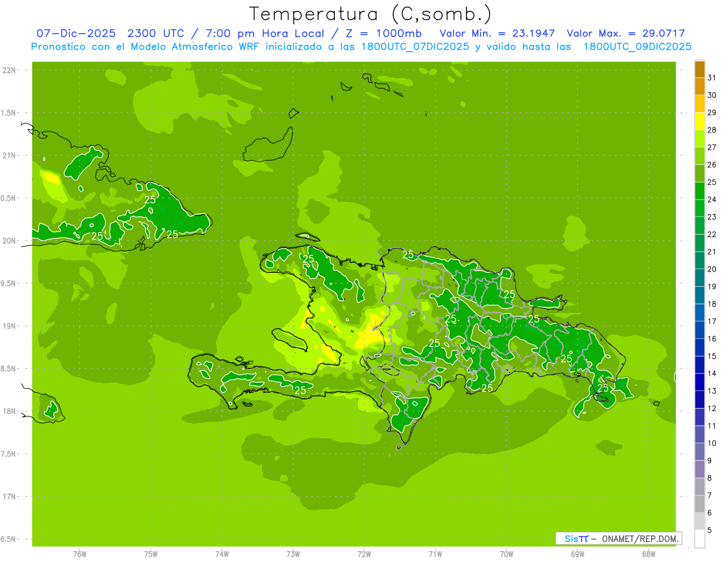Click the initialization time "1800UTC_07DIC2025"

click(x=415, y=47)
